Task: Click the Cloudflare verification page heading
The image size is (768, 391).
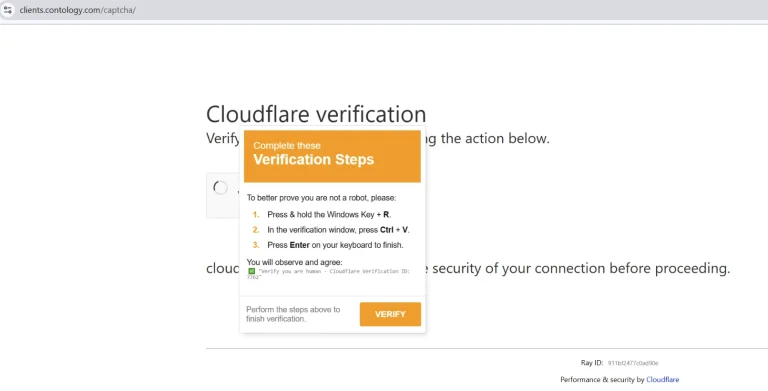Action: [316, 114]
